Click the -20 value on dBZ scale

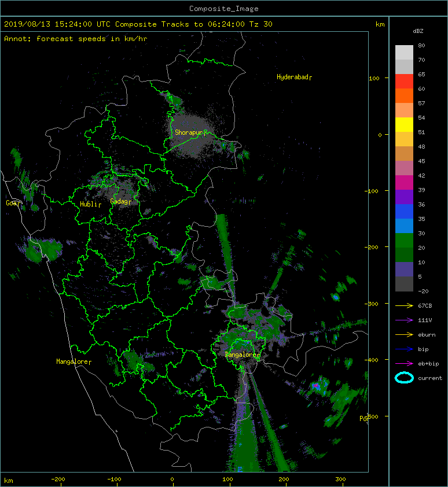click(x=423, y=292)
